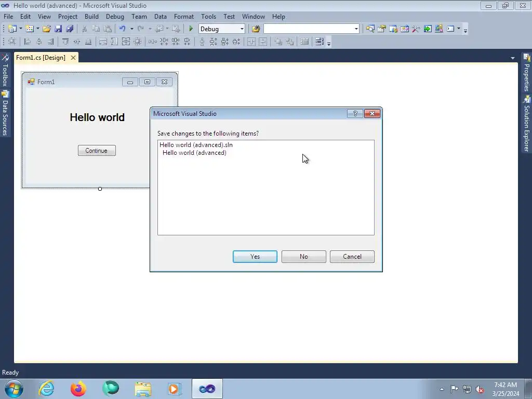The height and width of the screenshot is (399, 532).
Task: Click No in the save dialog
Action: tap(303, 257)
